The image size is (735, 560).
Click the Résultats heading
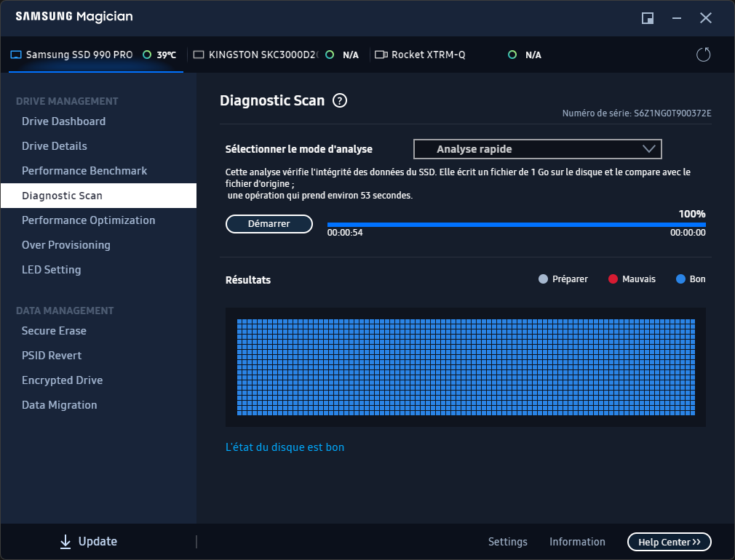coord(248,280)
